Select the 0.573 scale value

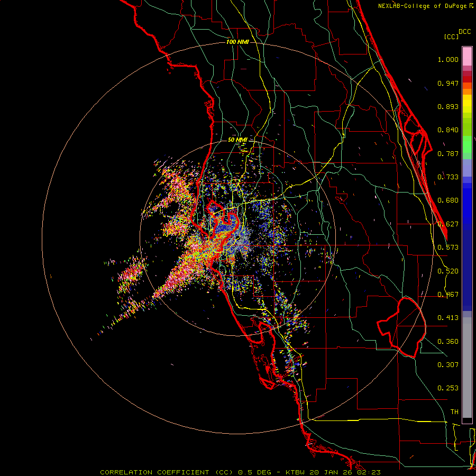(448, 248)
